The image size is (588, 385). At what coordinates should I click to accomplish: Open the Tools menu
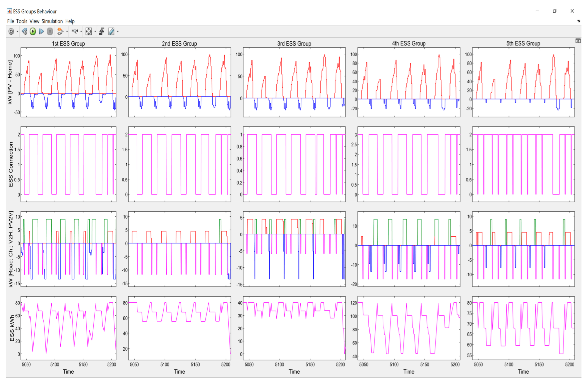click(22, 21)
